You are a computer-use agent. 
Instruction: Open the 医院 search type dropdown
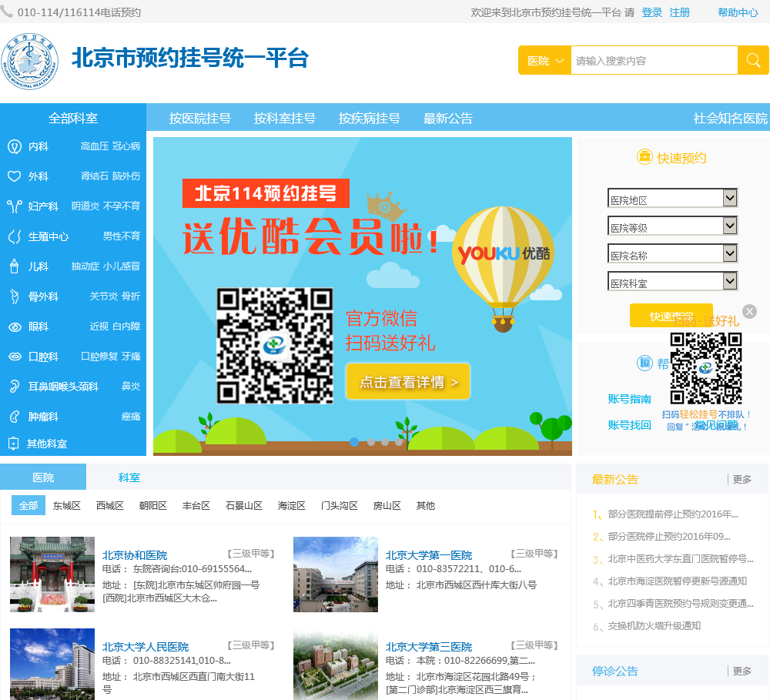coord(544,60)
